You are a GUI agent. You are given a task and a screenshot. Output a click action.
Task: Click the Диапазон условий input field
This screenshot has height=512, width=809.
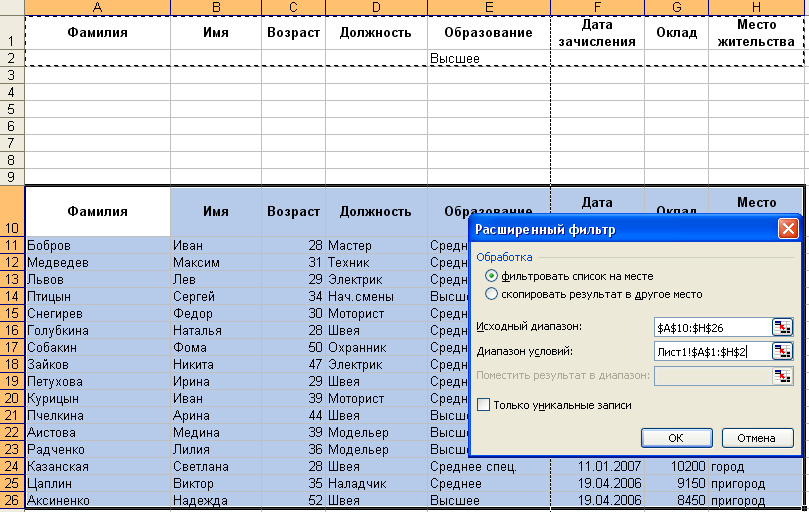[713, 351]
